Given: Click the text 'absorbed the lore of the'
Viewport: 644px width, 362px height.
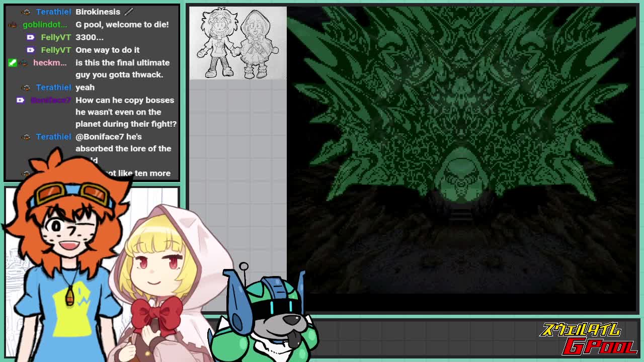Looking at the screenshot, I should point(123,148).
